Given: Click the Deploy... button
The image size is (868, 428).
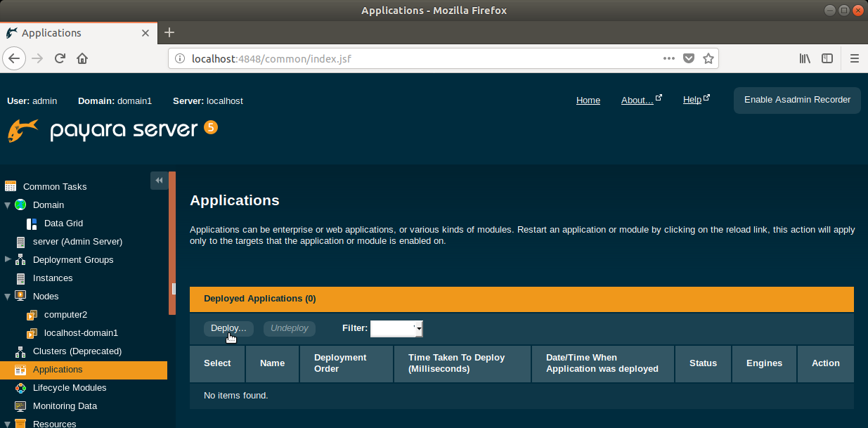Looking at the screenshot, I should pyautogui.click(x=228, y=328).
